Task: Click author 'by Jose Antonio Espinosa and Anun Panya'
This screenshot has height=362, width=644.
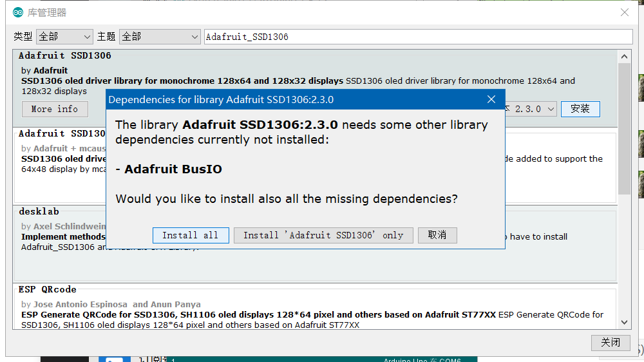Action: pos(111,305)
